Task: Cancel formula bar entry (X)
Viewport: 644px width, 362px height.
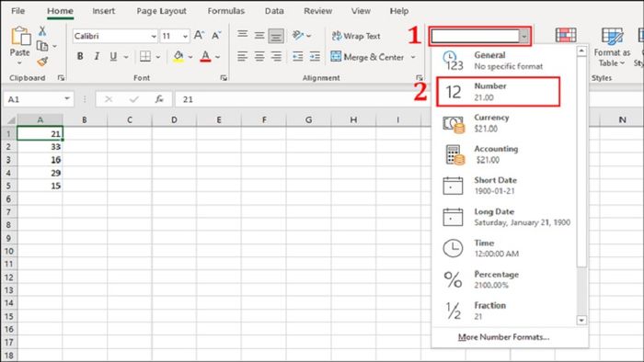Action: point(109,99)
